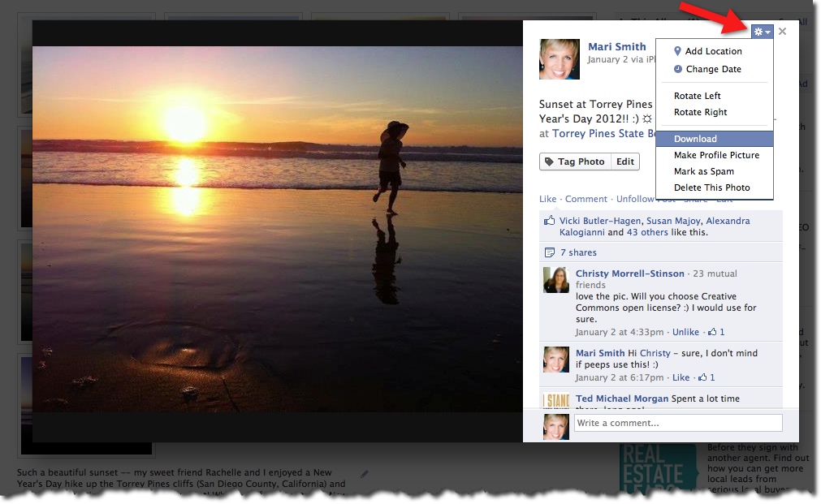The height and width of the screenshot is (504, 821).
Task: Click the Tag Photo button
Action: pyautogui.click(x=575, y=162)
